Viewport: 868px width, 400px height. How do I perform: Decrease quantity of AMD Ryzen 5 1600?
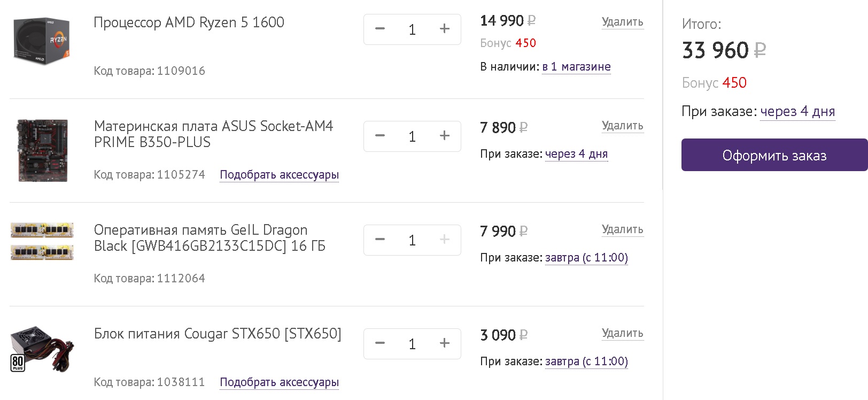coord(380,29)
